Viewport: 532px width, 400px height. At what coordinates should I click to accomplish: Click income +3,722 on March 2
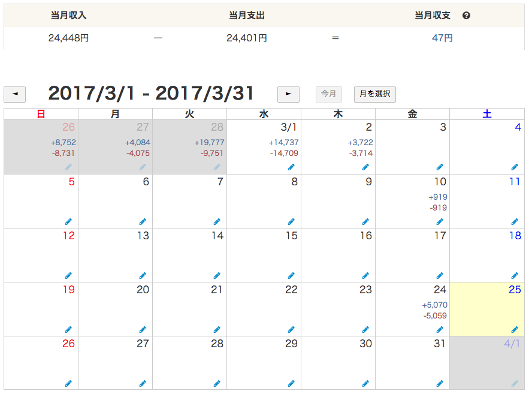[x=360, y=143]
